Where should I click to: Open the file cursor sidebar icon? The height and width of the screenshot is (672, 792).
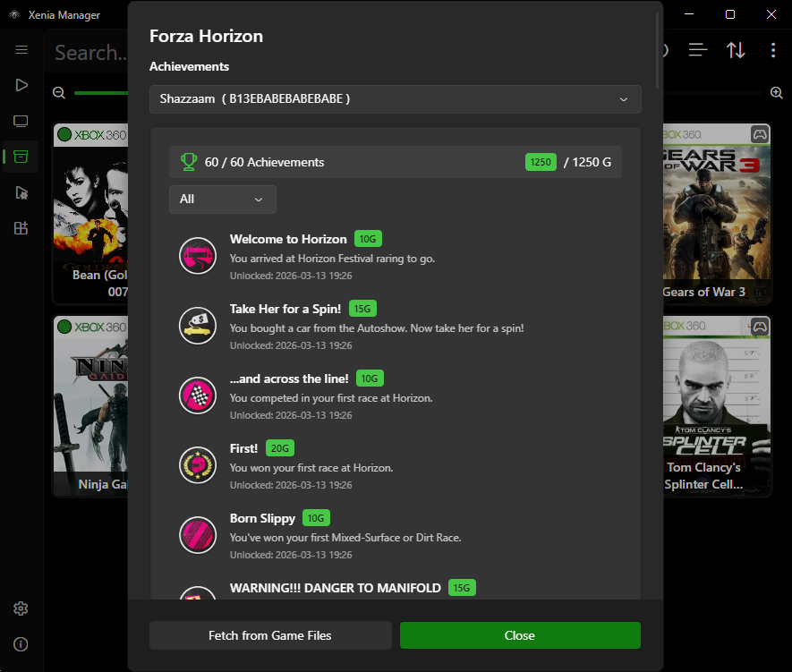pos(21,192)
